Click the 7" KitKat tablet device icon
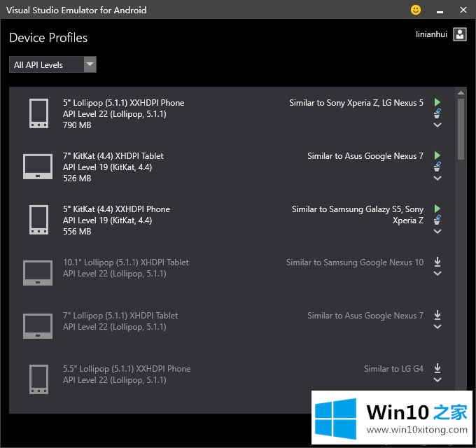 point(38,167)
